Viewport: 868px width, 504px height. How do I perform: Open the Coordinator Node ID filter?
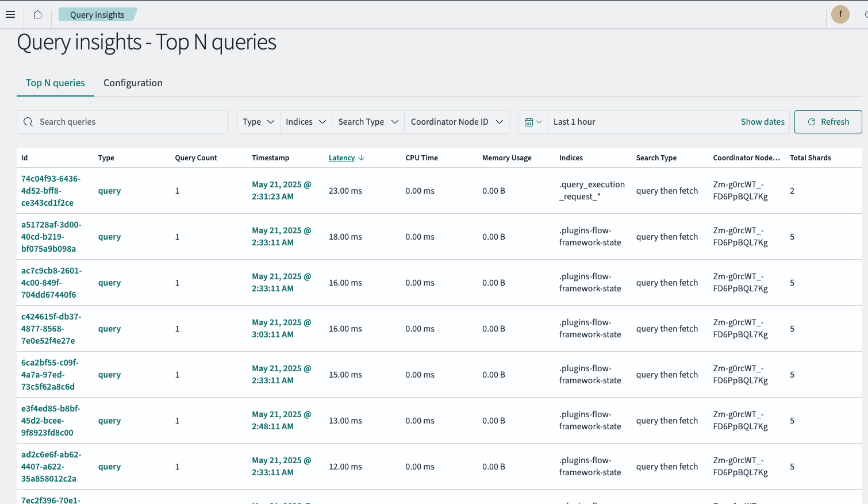tap(456, 122)
